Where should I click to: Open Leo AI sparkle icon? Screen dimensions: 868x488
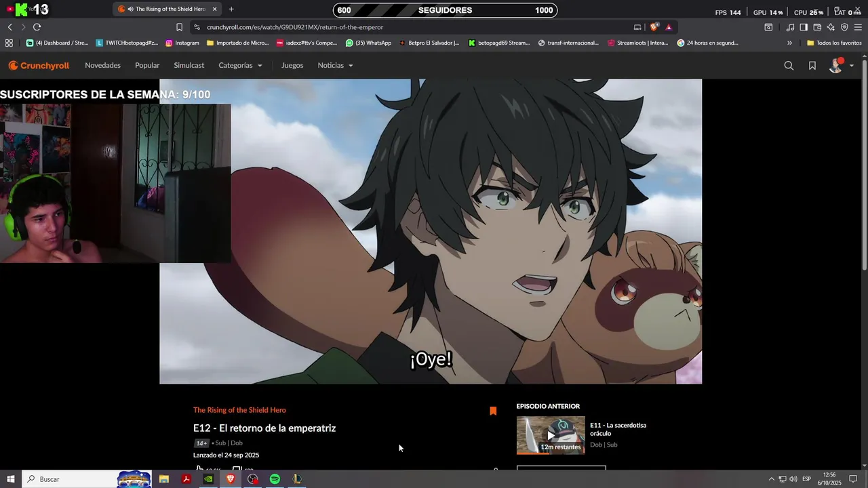pyautogui.click(x=831, y=27)
